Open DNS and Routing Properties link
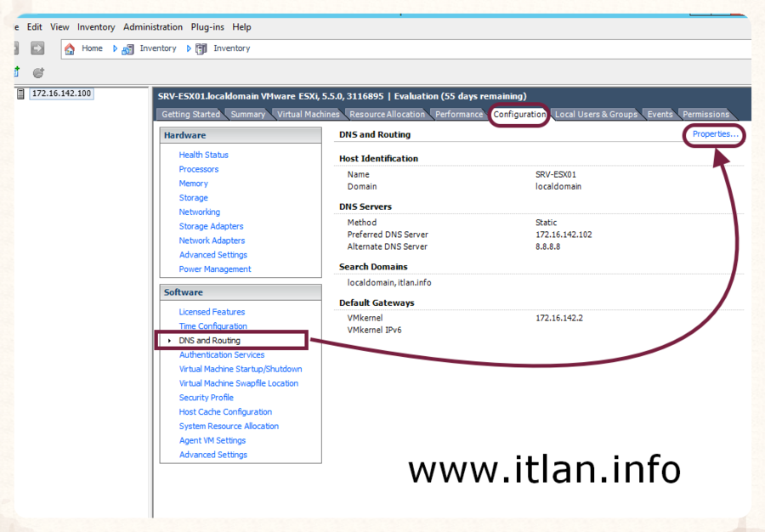Screen dimensions: 765x532 (x=715, y=134)
